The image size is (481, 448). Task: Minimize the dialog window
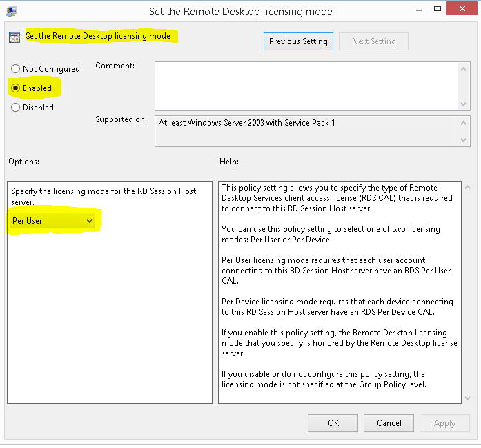point(419,10)
